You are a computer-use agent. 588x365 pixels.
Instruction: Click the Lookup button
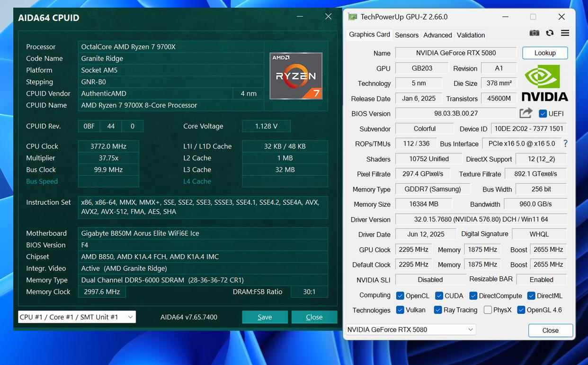point(545,53)
